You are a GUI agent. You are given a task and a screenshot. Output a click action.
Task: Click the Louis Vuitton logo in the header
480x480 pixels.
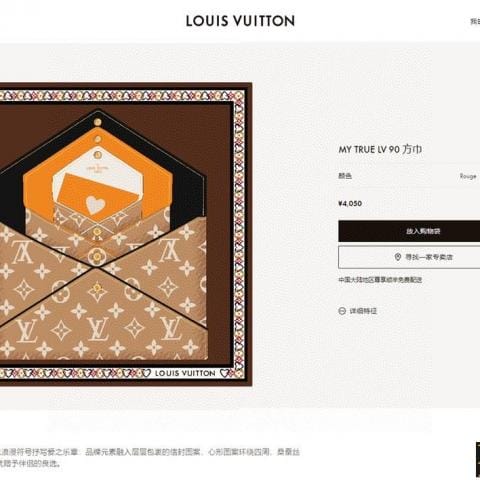coord(240,21)
